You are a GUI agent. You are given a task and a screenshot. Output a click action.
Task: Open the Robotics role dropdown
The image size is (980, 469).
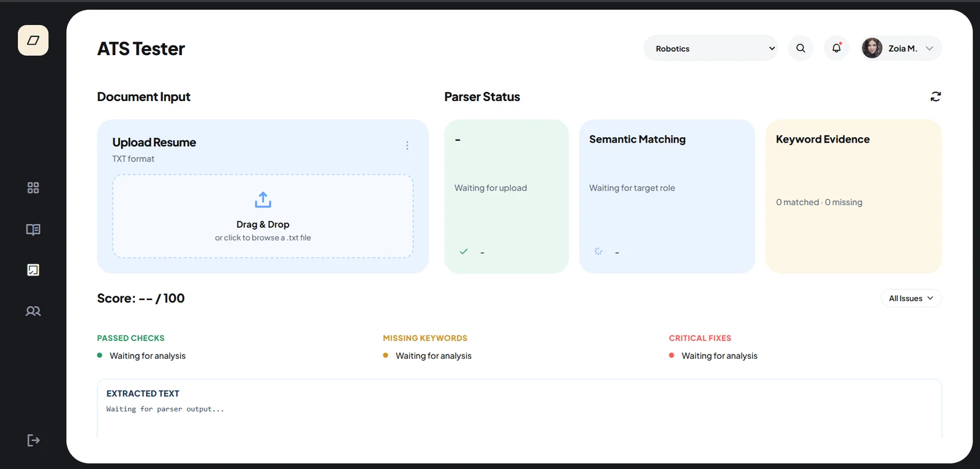point(710,48)
